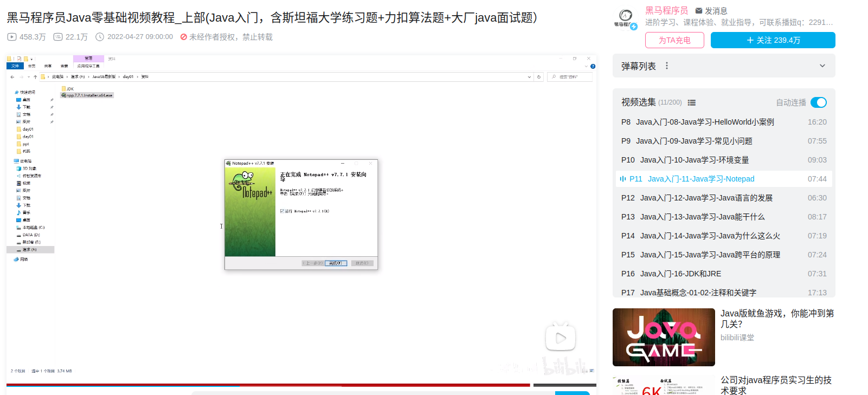
Task: Switch to 查看 ribbon tab
Action: pyautogui.click(x=64, y=66)
